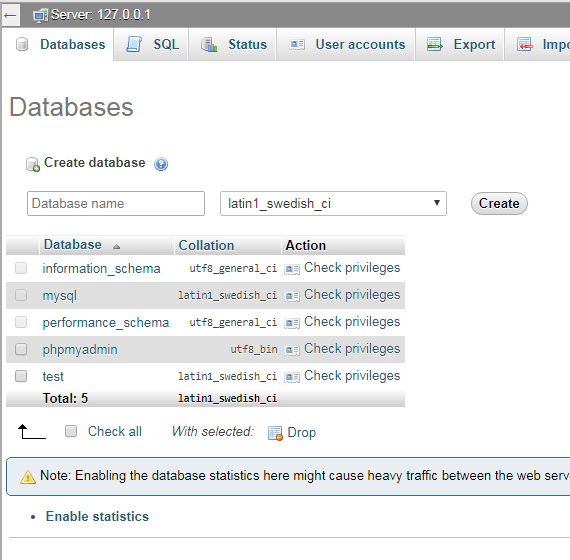Tick the information_schema checkbox
Screen dimensions: 570x560
[x=21, y=268]
